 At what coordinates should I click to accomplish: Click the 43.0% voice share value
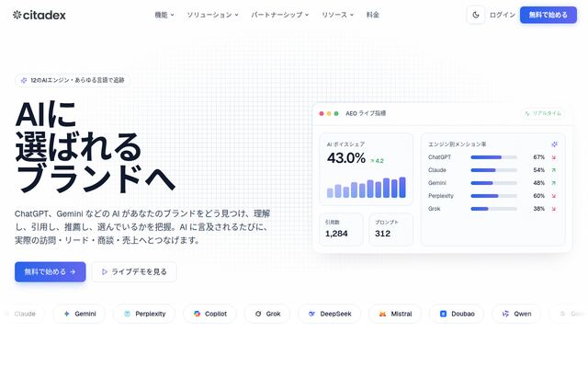pyautogui.click(x=346, y=158)
